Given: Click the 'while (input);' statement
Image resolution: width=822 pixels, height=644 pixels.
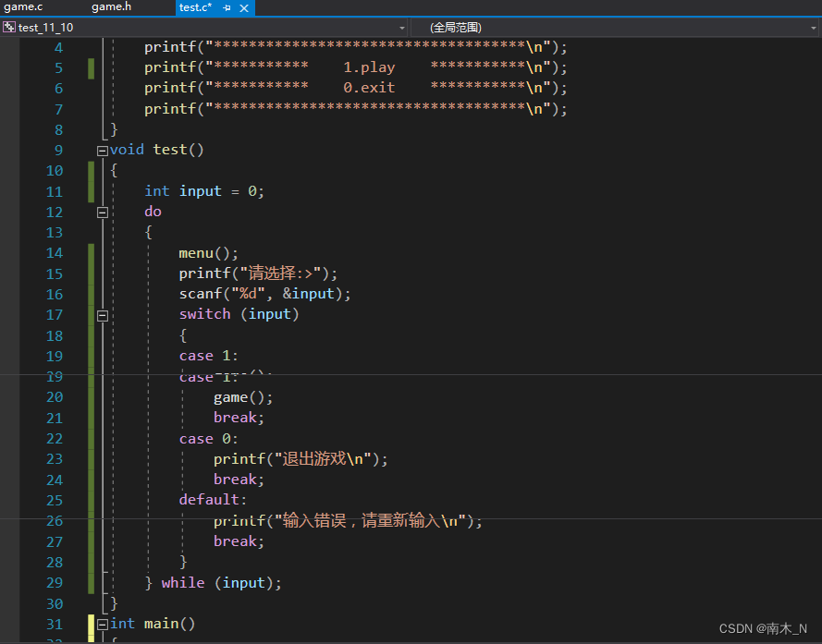Looking at the screenshot, I should click(221, 583).
